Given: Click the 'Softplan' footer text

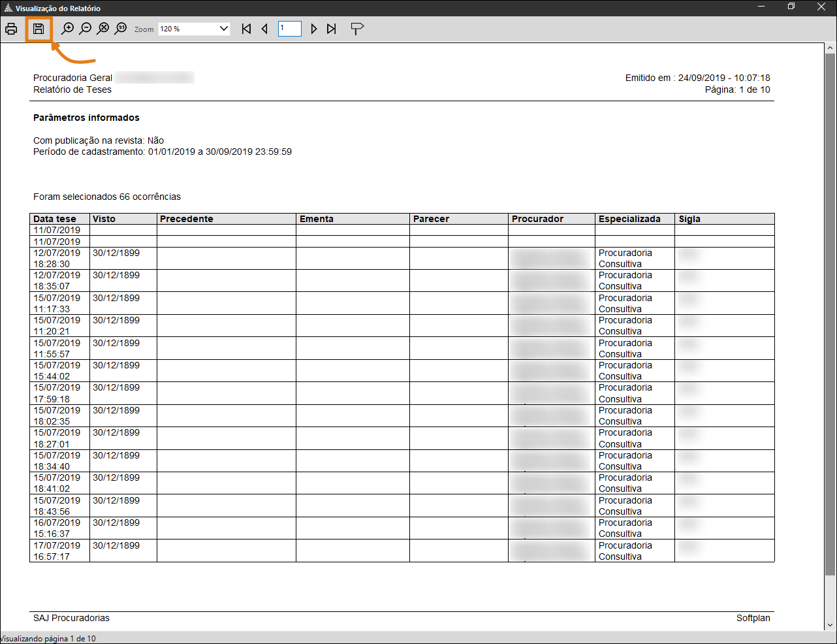Looking at the screenshot, I should 753,618.
